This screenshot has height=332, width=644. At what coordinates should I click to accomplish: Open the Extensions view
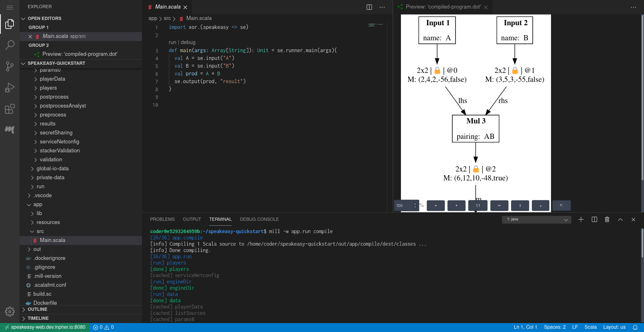10,109
